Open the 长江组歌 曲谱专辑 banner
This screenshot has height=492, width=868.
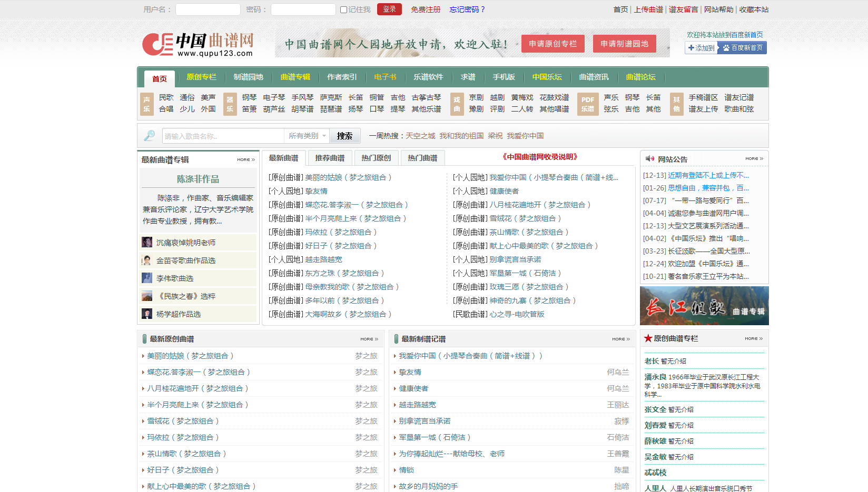pos(704,306)
